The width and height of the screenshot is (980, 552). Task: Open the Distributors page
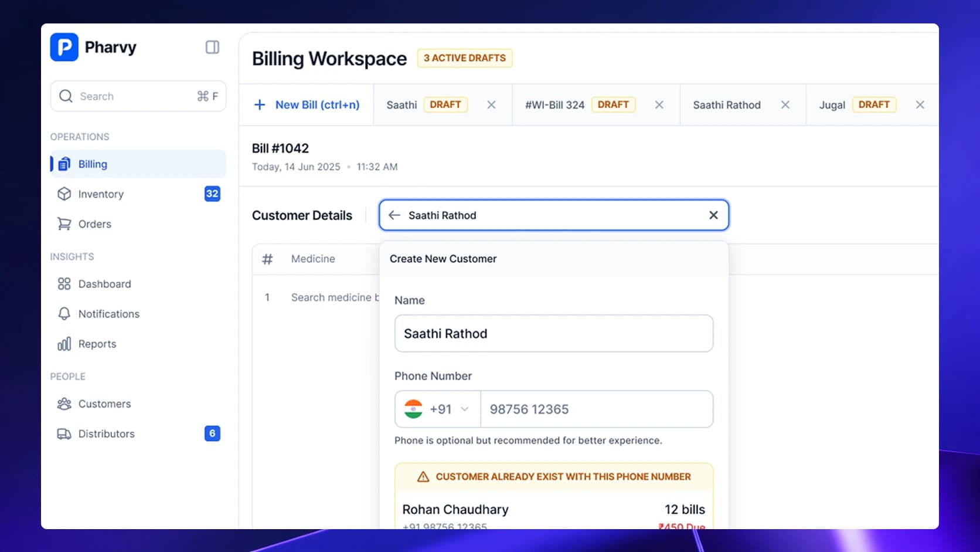tap(138, 434)
